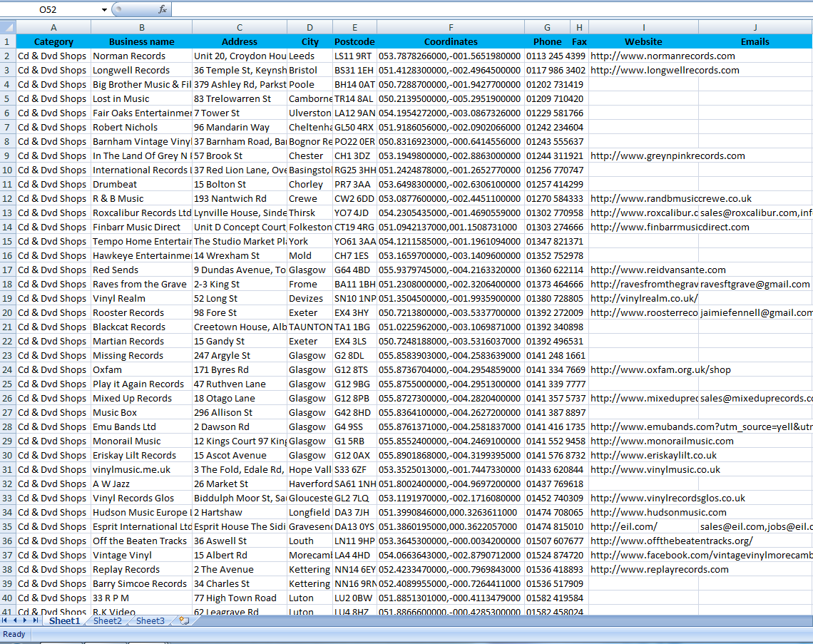813x644 pixels.
Task: Select the 'A W Jazz' cell
Action: tap(141, 484)
